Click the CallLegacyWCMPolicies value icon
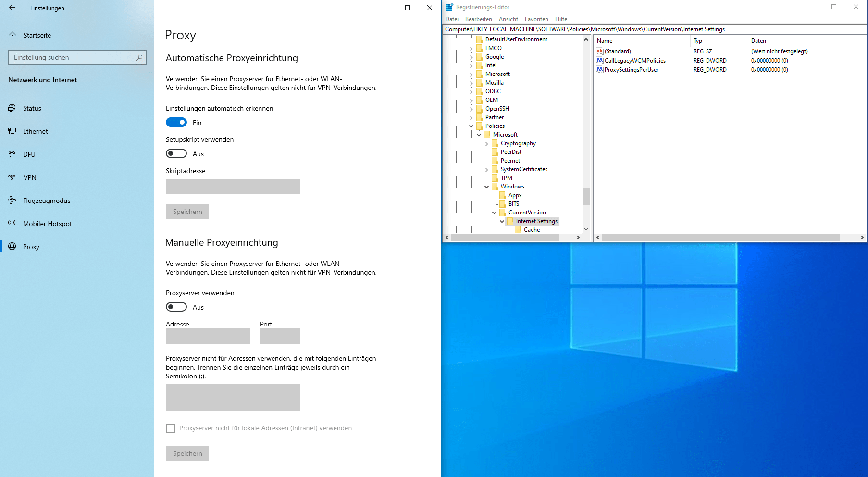This screenshot has height=477, width=868. (x=600, y=61)
